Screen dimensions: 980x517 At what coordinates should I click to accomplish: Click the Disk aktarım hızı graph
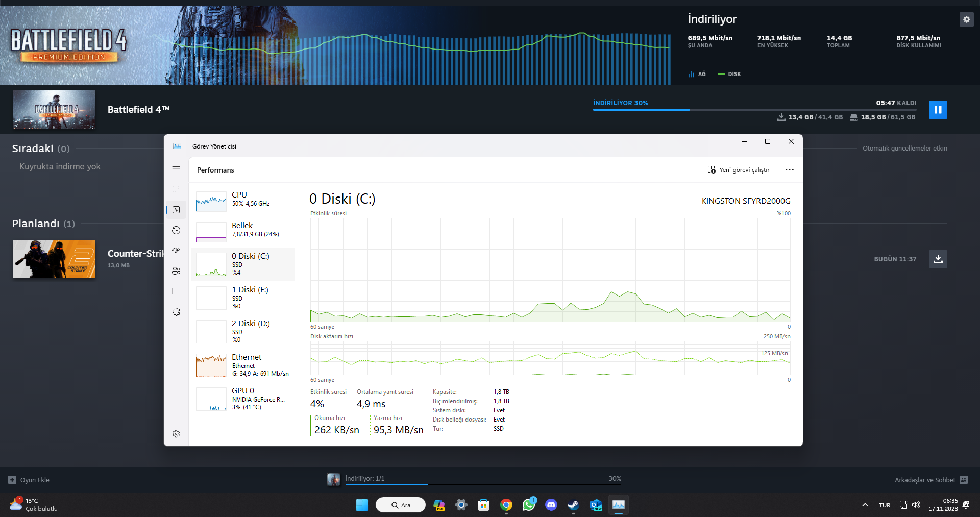coord(550,358)
